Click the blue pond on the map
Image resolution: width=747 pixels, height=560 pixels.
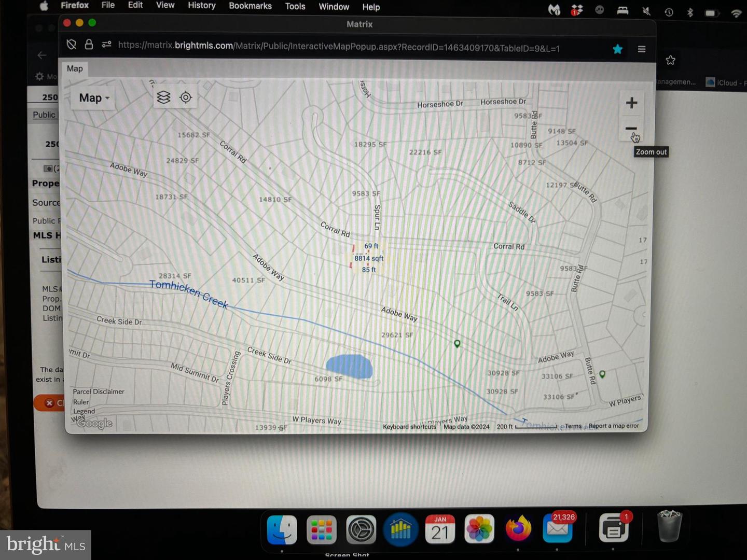coord(349,367)
